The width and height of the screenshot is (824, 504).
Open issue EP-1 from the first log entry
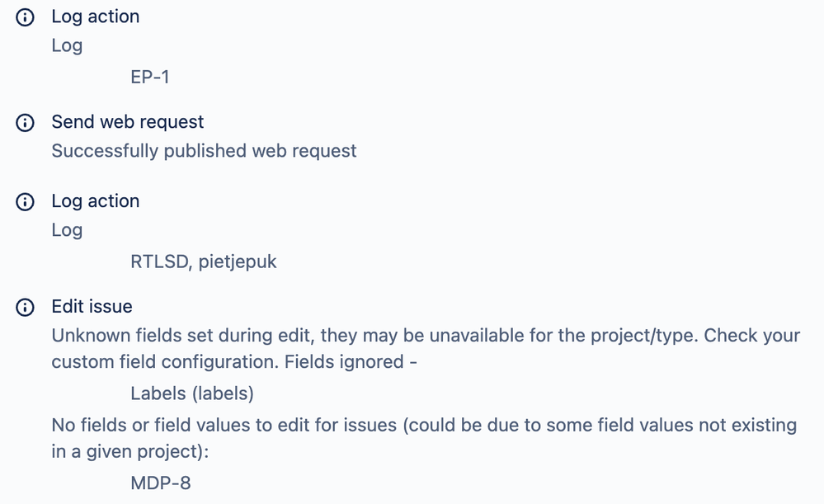point(150,77)
